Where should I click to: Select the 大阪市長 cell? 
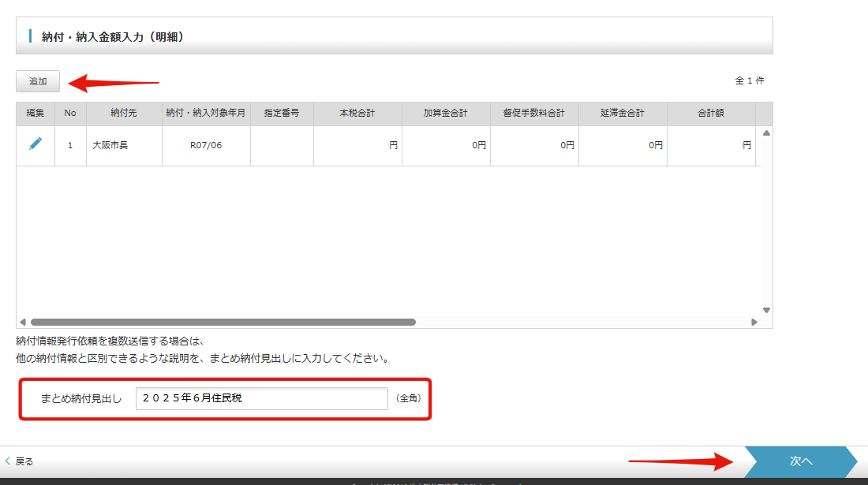pos(124,145)
